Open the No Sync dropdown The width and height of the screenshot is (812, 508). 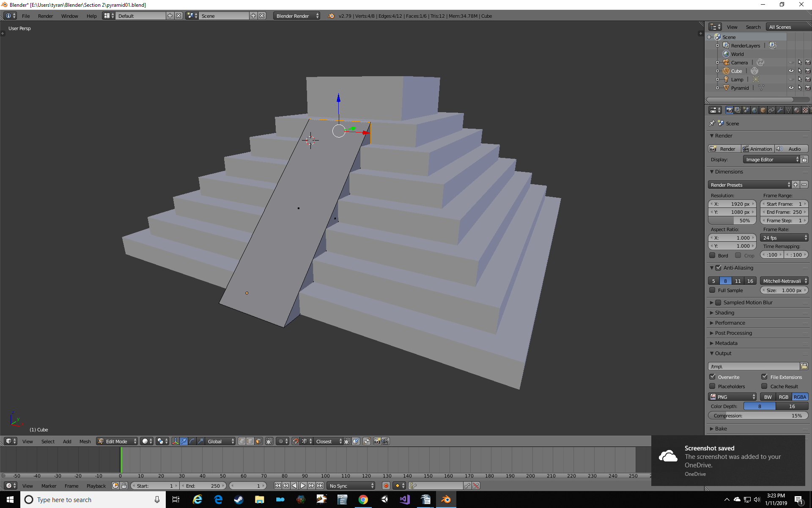[x=351, y=486]
